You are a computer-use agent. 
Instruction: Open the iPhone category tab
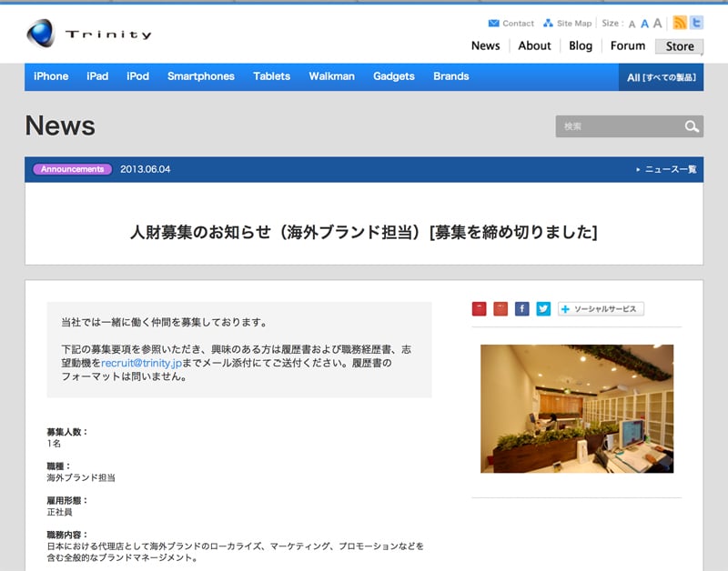coord(51,76)
